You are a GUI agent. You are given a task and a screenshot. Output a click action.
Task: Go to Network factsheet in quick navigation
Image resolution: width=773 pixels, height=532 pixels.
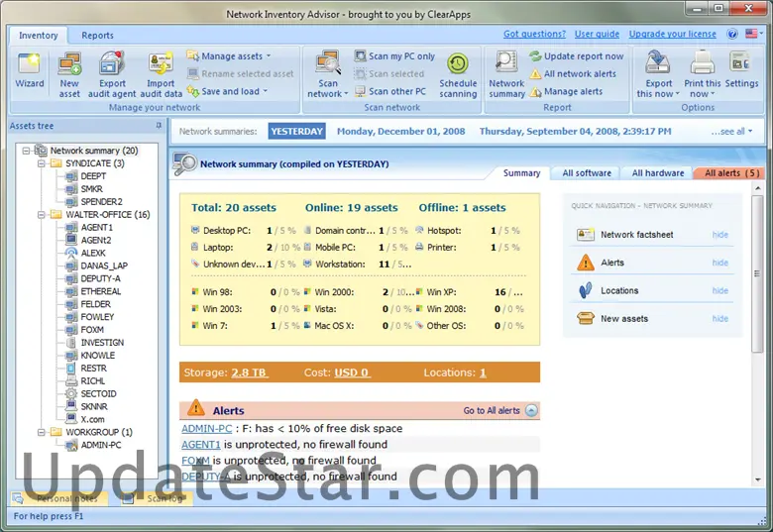pyautogui.click(x=636, y=235)
